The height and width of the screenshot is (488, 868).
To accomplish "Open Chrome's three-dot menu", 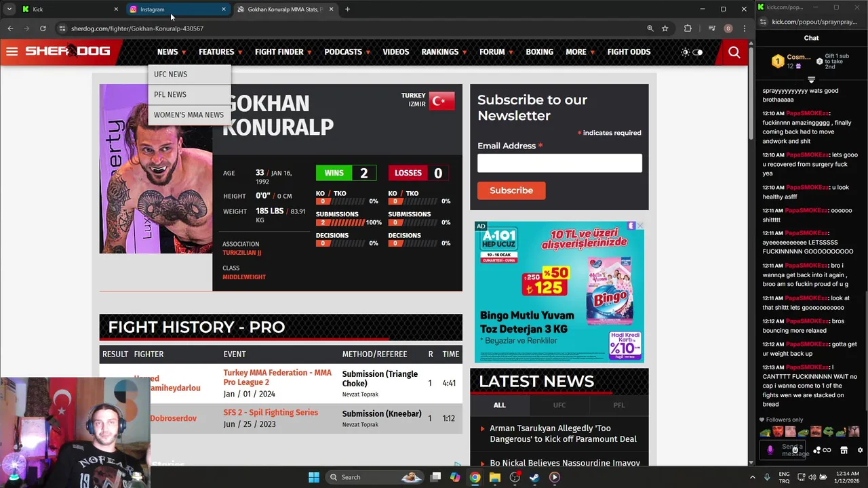I will click(x=744, y=28).
